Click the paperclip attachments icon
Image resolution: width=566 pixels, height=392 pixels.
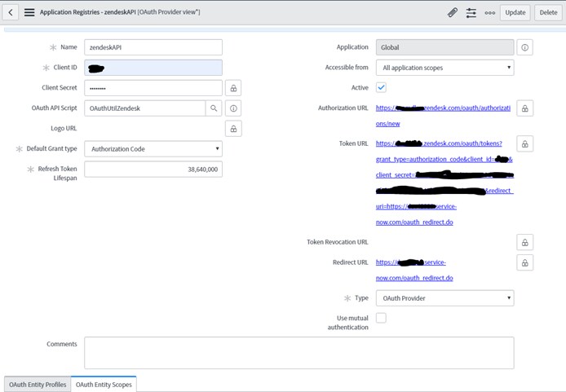(x=453, y=12)
